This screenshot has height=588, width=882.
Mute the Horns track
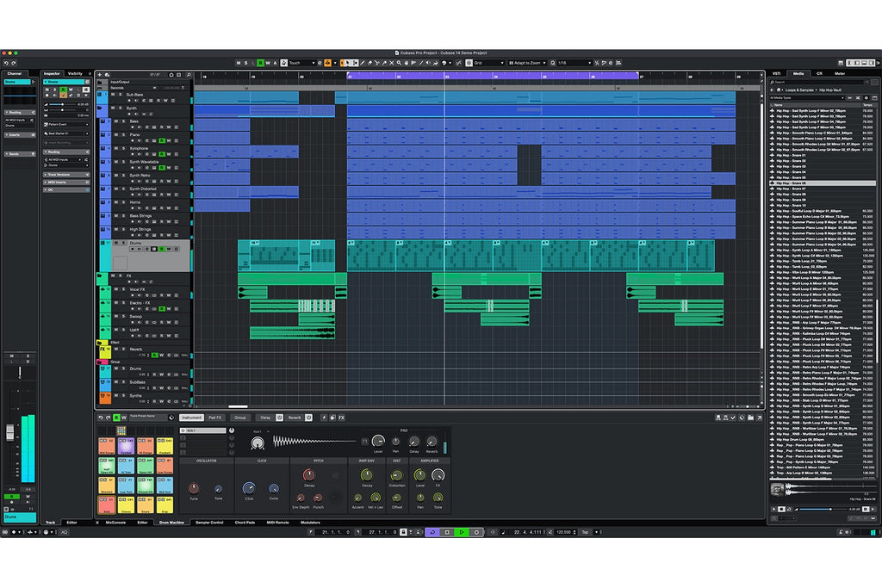pyautogui.click(x=116, y=202)
